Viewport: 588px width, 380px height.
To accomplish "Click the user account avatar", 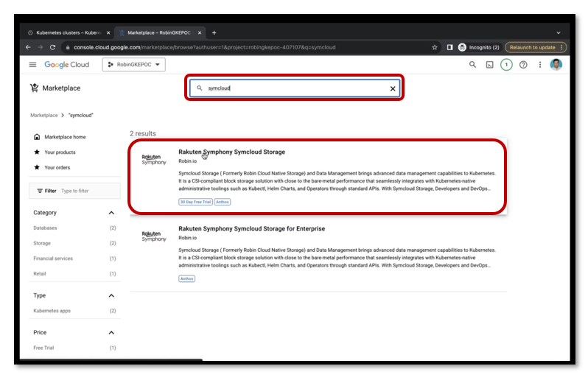I will click(556, 65).
